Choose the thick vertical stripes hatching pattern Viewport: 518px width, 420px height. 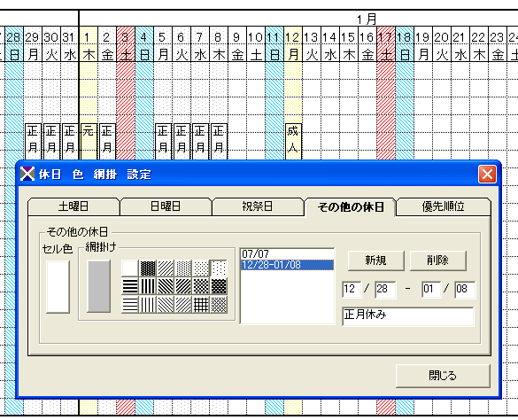tap(148, 286)
